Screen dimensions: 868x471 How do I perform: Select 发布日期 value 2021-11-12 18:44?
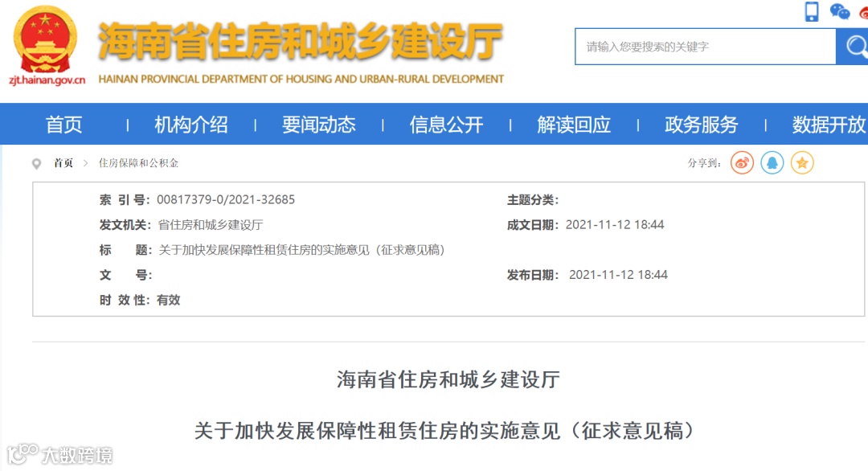click(618, 275)
